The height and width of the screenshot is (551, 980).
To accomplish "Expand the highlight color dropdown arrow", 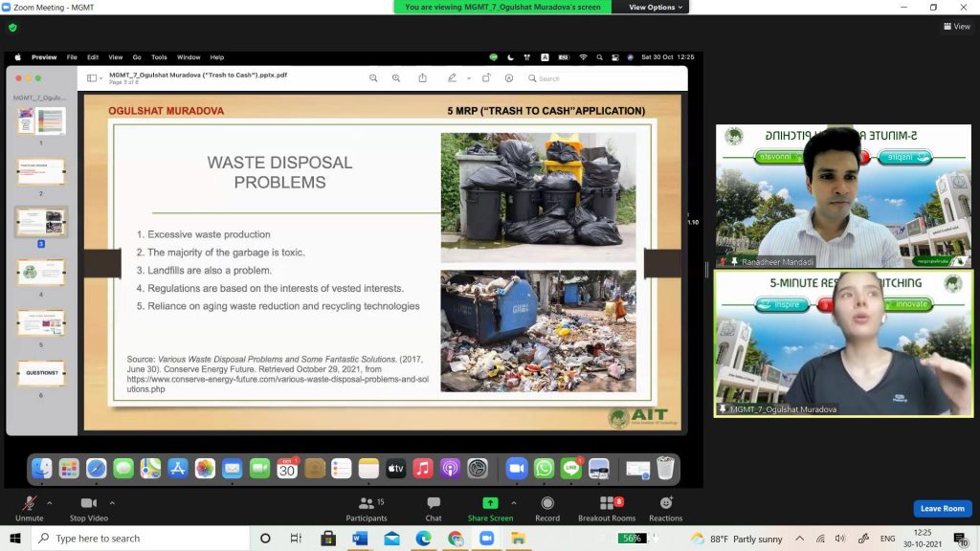I will click(x=468, y=78).
